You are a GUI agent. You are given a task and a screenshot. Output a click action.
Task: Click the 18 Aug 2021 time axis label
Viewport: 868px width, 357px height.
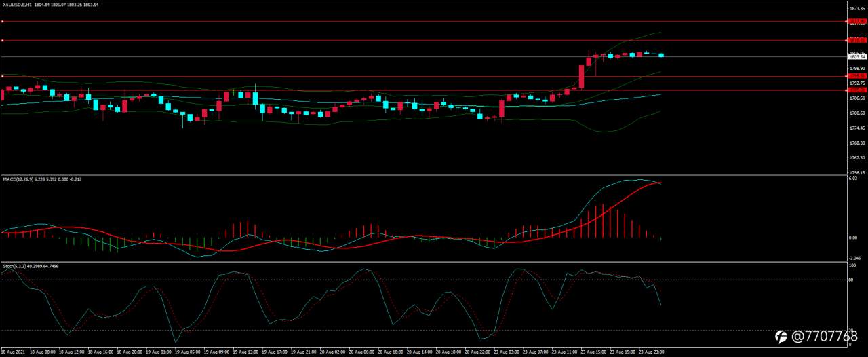click(x=14, y=352)
